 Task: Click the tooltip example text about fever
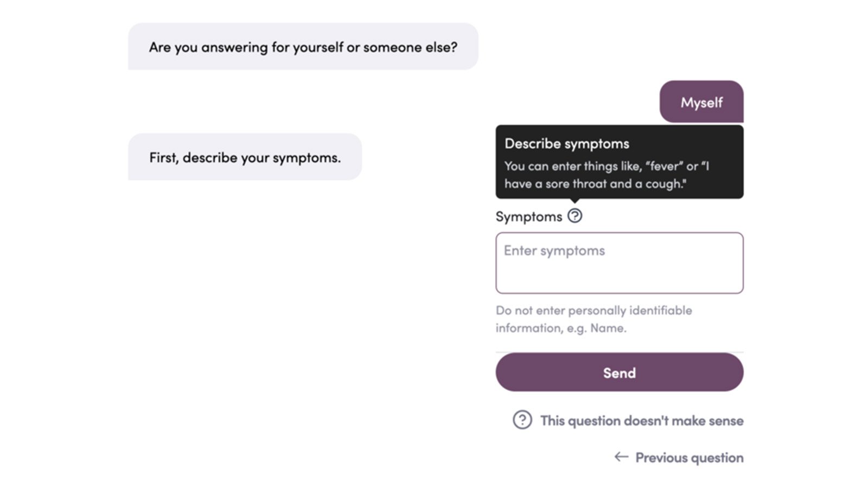click(607, 175)
